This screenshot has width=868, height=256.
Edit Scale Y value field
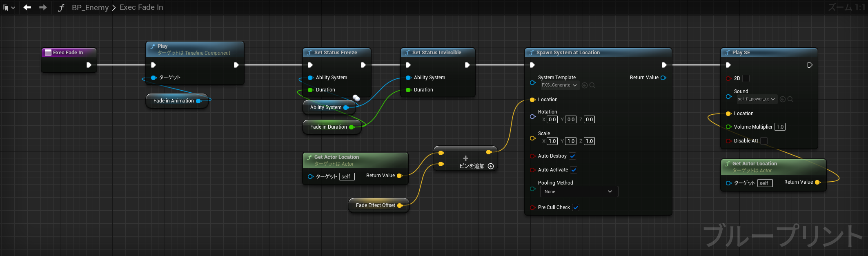(x=571, y=141)
